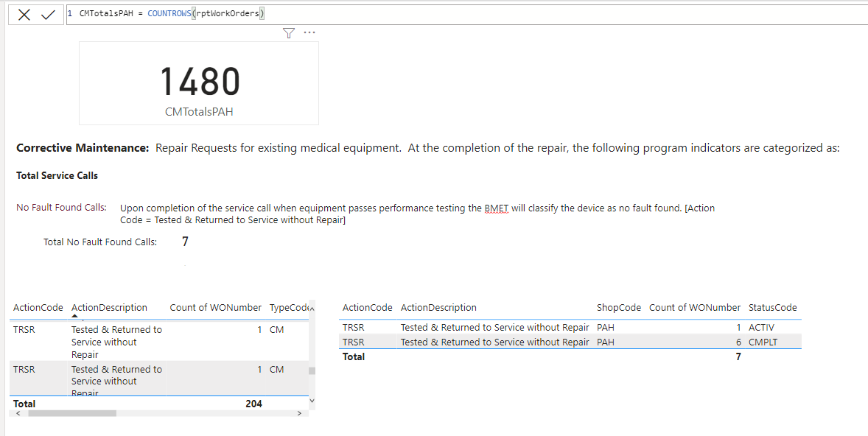The height and width of the screenshot is (436, 868).
Task: Click the CMTotalsPAH card label
Action: pyautogui.click(x=199, y=112)
